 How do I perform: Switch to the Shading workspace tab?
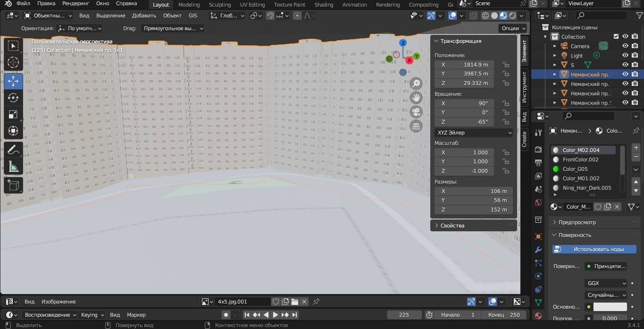(x=324, y=5)
